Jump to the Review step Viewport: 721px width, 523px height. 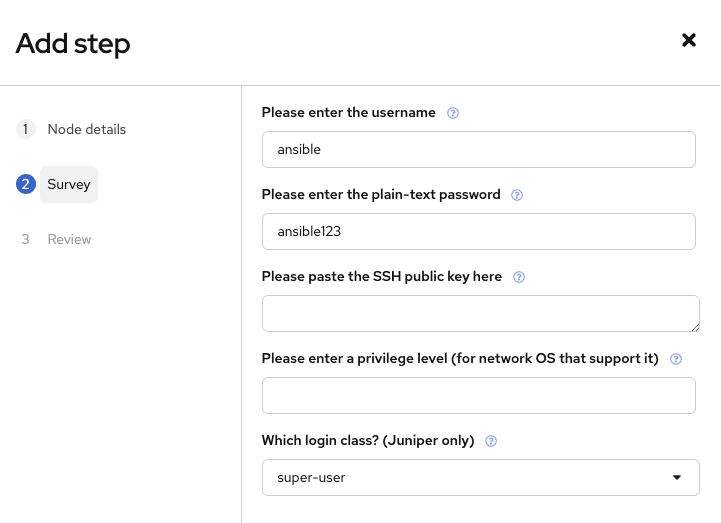point(69,239)
